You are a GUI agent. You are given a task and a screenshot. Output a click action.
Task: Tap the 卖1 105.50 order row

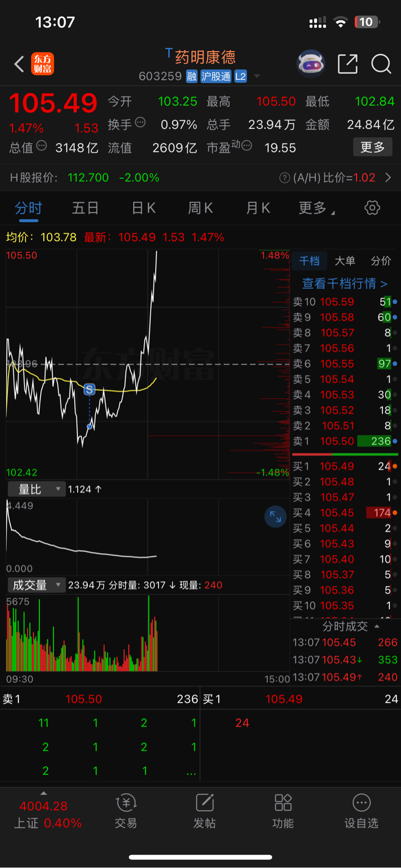click(345, 441)
